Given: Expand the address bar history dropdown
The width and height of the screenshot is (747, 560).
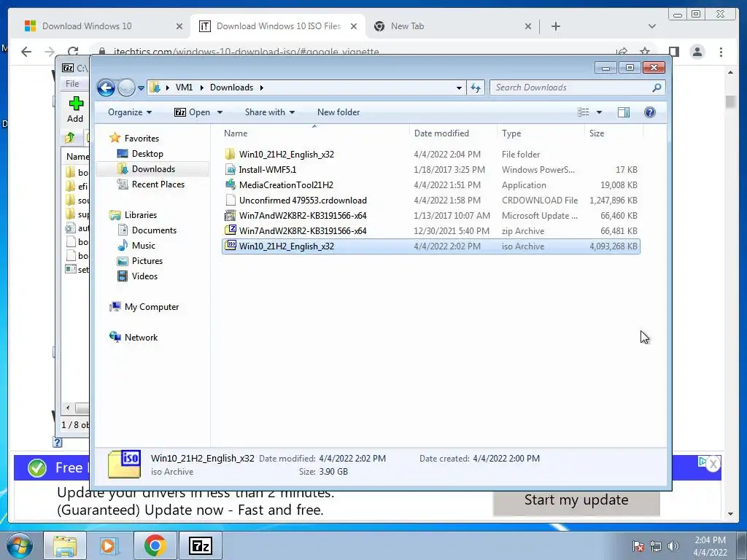Looking at the screenshot, I should (459, 87).
